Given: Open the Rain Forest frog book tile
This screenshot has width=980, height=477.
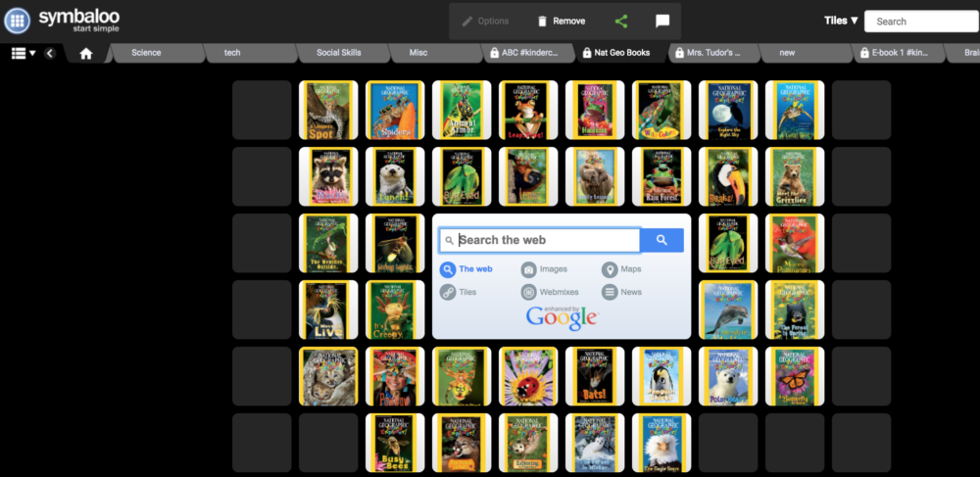Looking at the screenshot, I should click(x=661, y=176).
